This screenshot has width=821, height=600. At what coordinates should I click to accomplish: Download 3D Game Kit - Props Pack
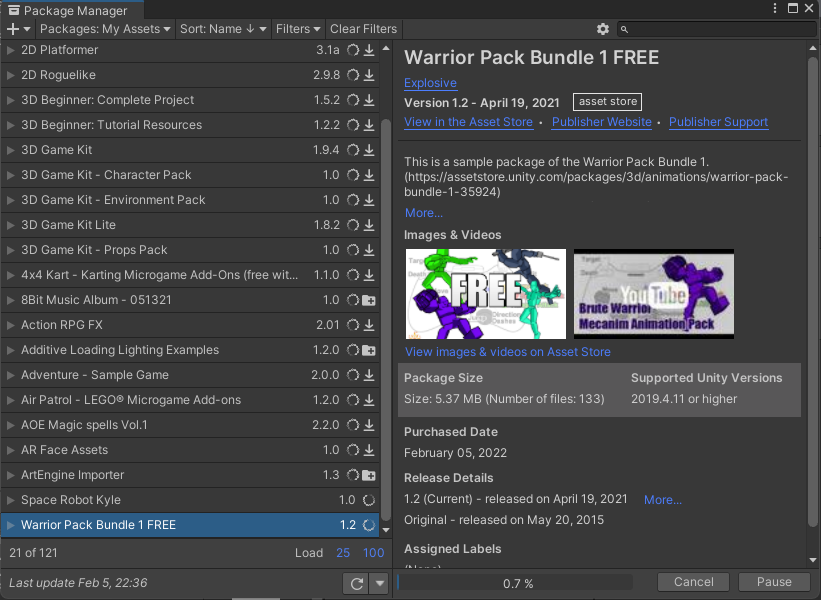click(x=369, y=250)
